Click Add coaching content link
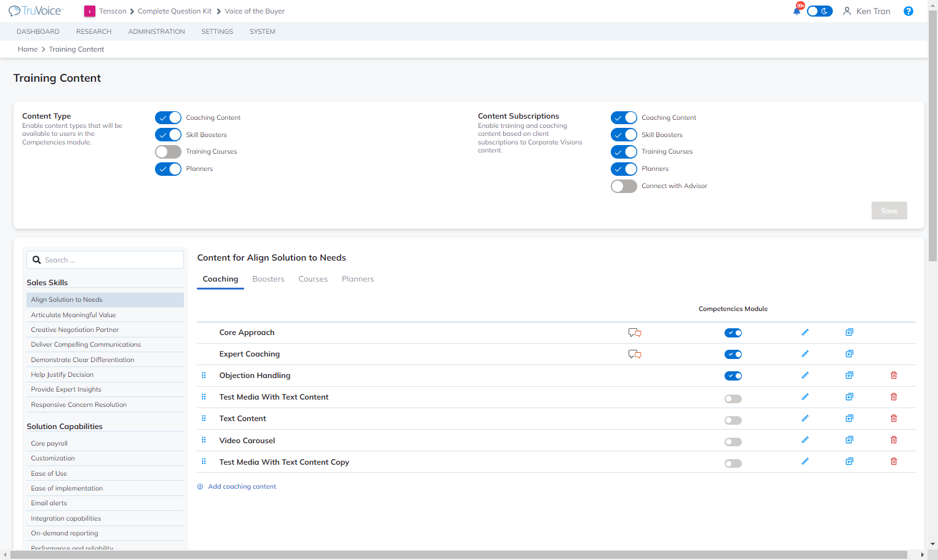This screenshot has width=938, height=560. [x=237, y=486]
